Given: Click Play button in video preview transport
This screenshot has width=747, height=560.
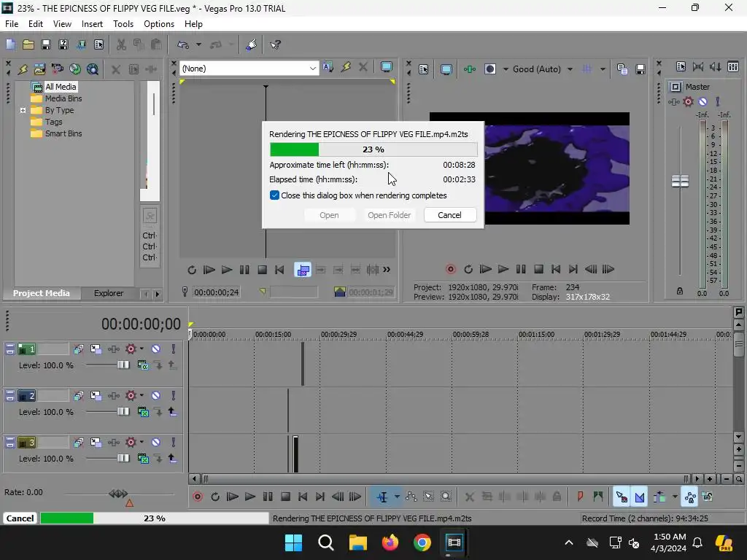Looking at the screenshot, I should click(x=503, y=269).
